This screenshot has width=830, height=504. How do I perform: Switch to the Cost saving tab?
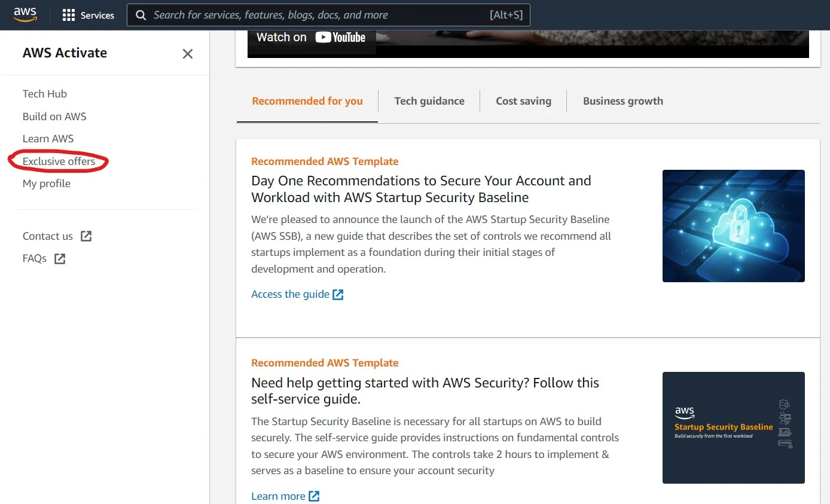point(523,101)
